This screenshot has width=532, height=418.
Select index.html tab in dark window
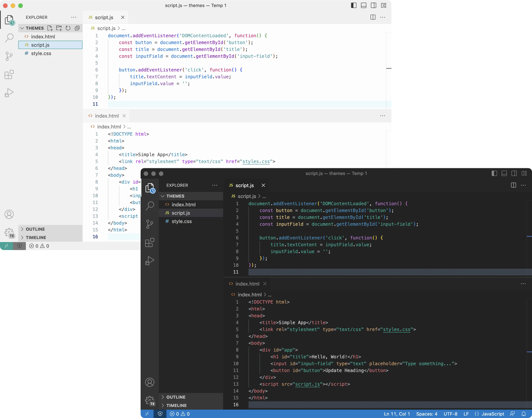247,284
